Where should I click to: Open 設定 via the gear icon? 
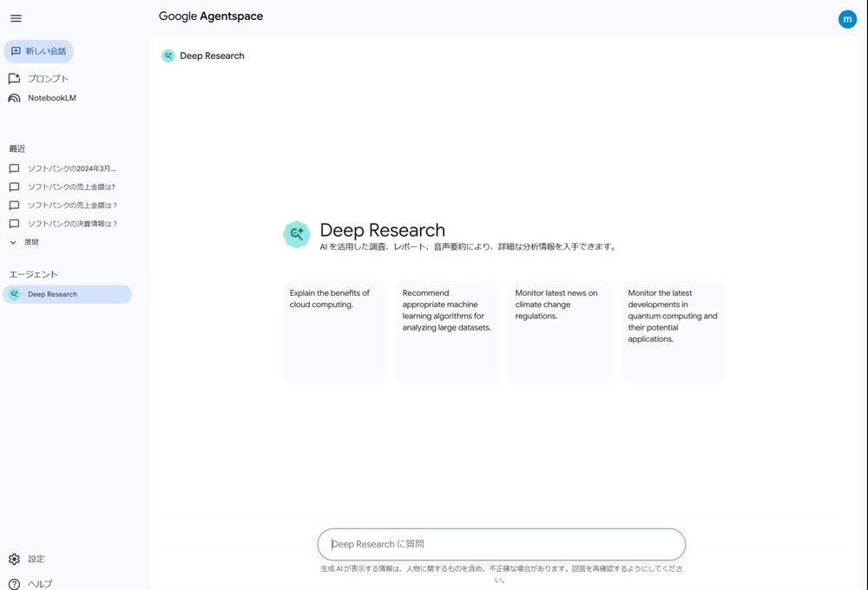pos(14,559)
